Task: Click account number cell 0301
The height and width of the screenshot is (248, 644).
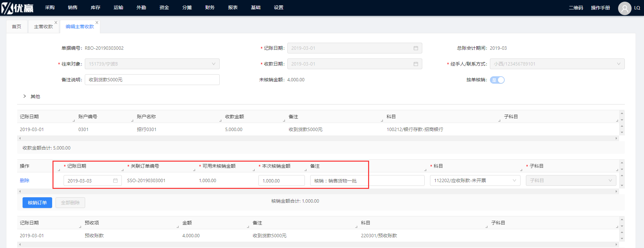Action: pos(83,129)
